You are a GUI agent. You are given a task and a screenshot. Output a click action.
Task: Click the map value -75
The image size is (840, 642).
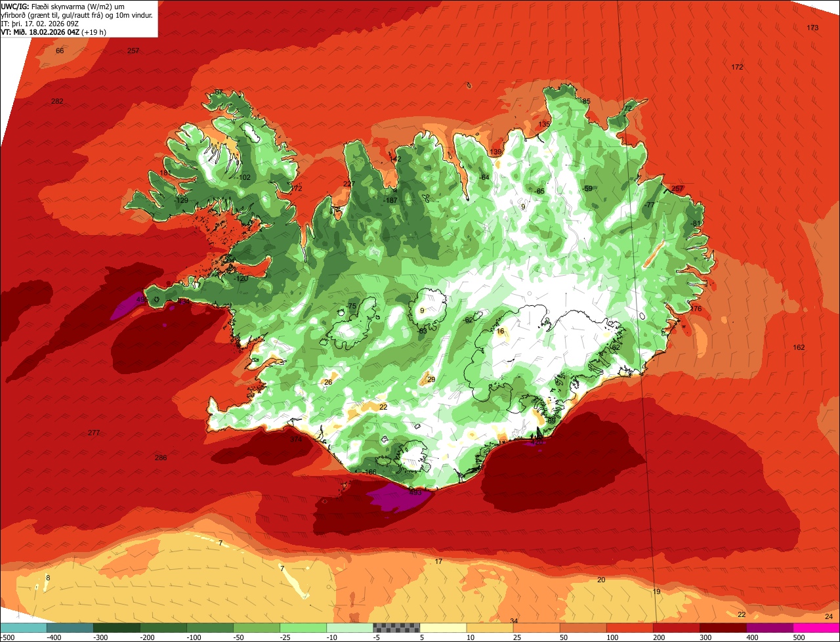351,307
